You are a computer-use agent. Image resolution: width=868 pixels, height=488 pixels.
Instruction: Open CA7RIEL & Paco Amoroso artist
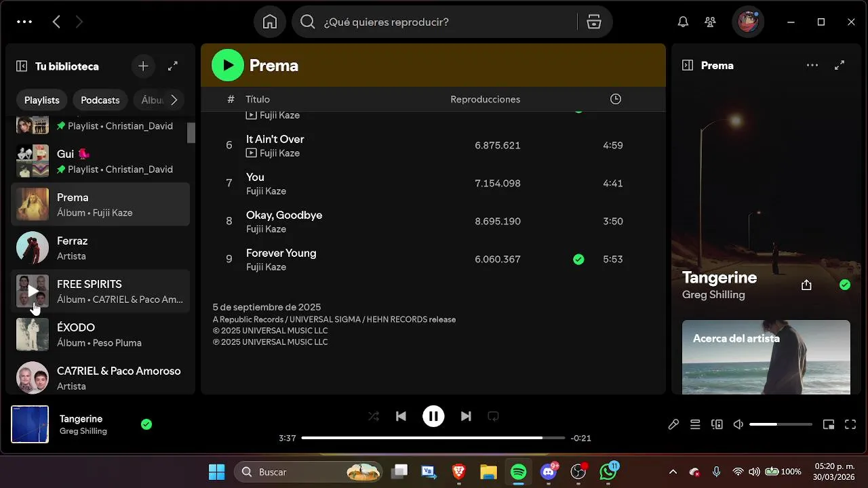(100, 378)
